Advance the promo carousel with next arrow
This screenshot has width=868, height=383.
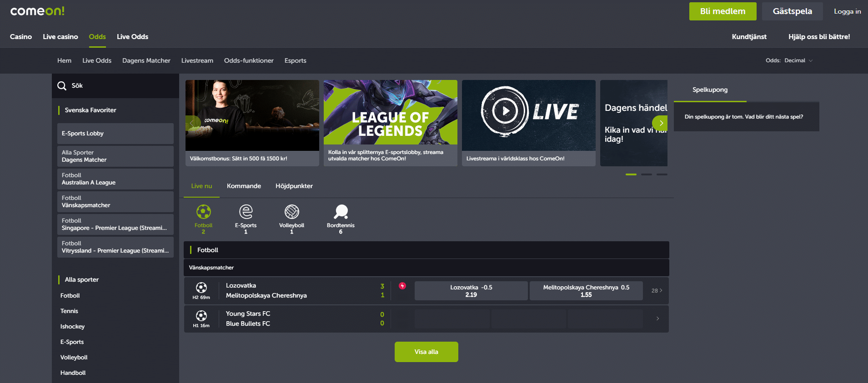[661, 123]
